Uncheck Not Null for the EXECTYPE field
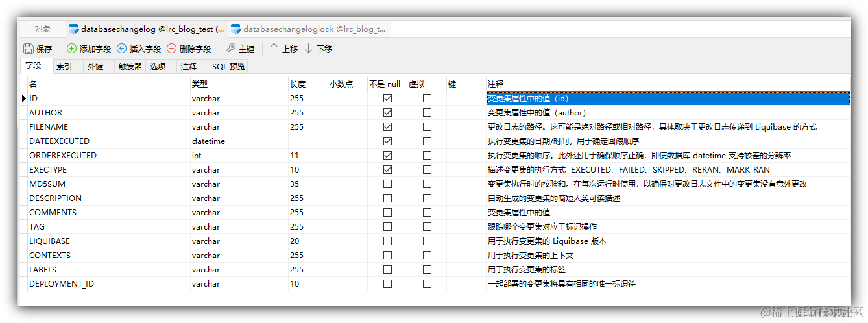 tap(387, 170)
